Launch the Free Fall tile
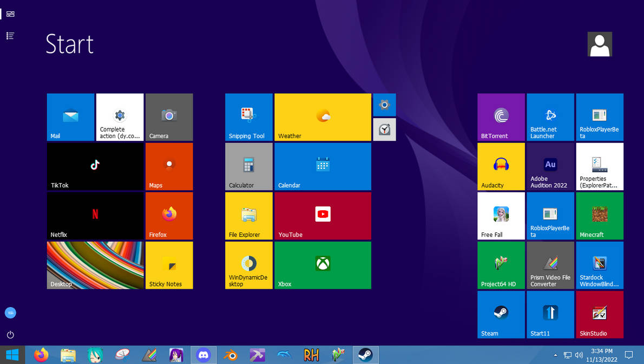This screenshot has width=644, height=364. coord(501,216)
